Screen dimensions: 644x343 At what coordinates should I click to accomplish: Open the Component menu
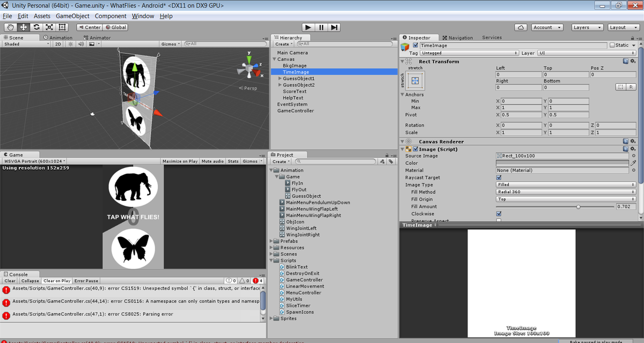point(111,16)
